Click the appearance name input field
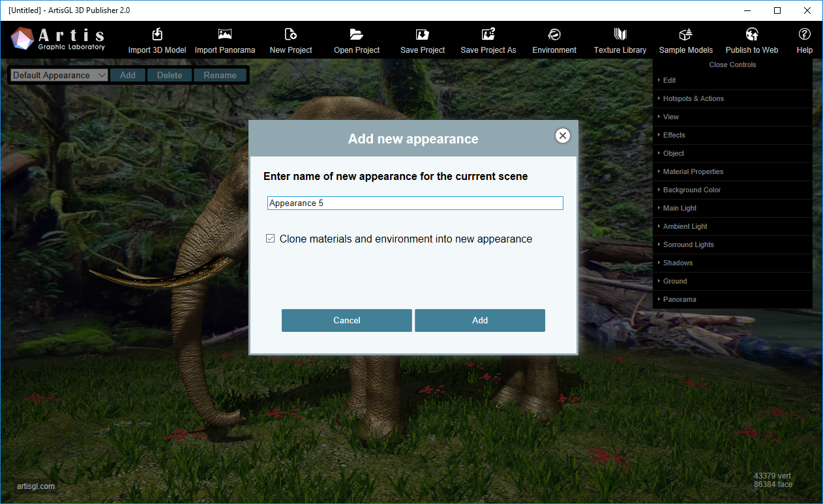The height and width of the screenshot is (504, 823). pos(415,203)
